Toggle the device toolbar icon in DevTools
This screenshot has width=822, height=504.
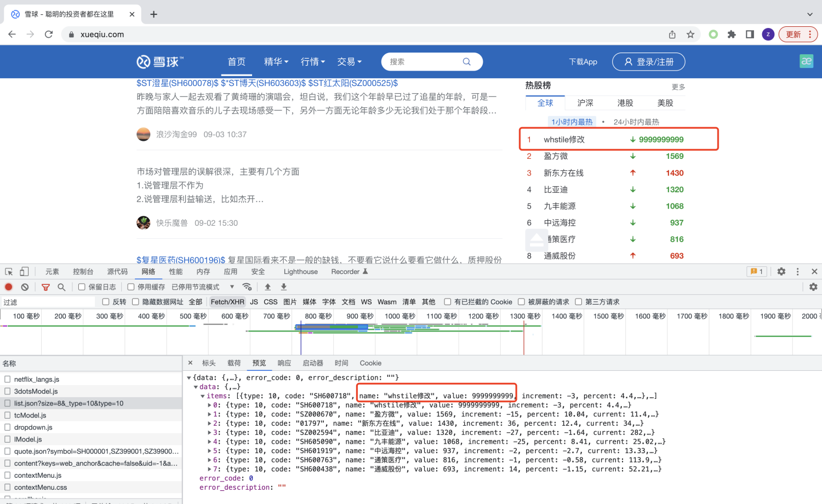[24, 272]
